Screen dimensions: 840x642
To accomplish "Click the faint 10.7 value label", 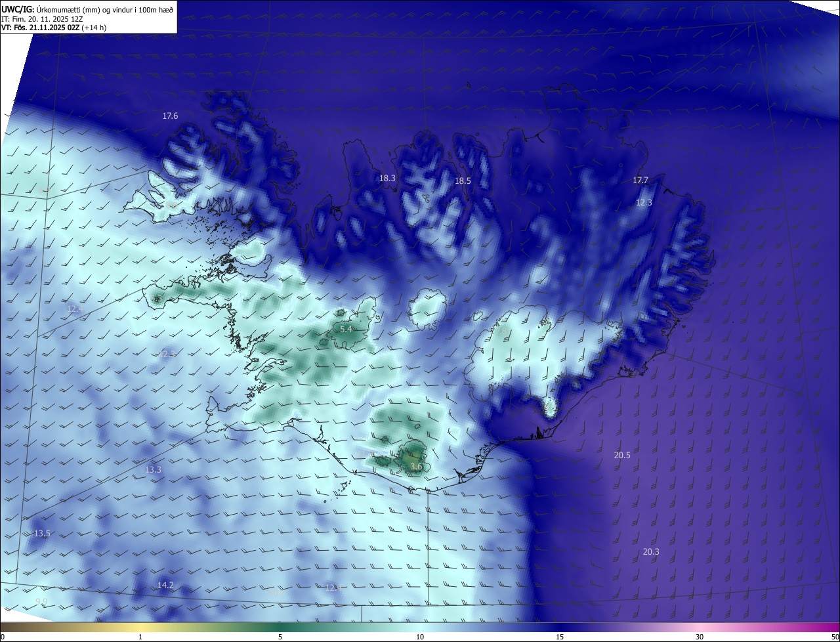I will point(276,593).
